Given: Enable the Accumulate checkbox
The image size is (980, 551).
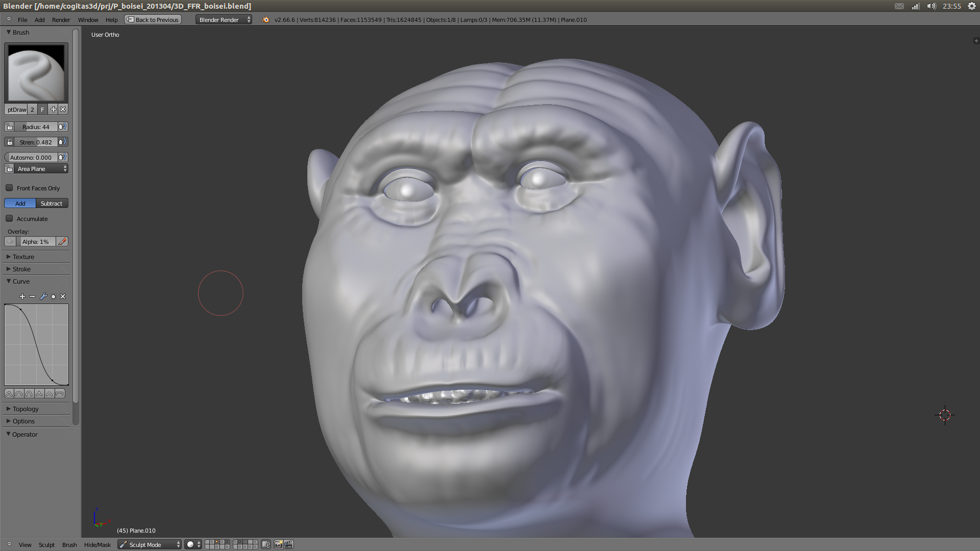Looking at the screenshot, I should coord(9,218).
